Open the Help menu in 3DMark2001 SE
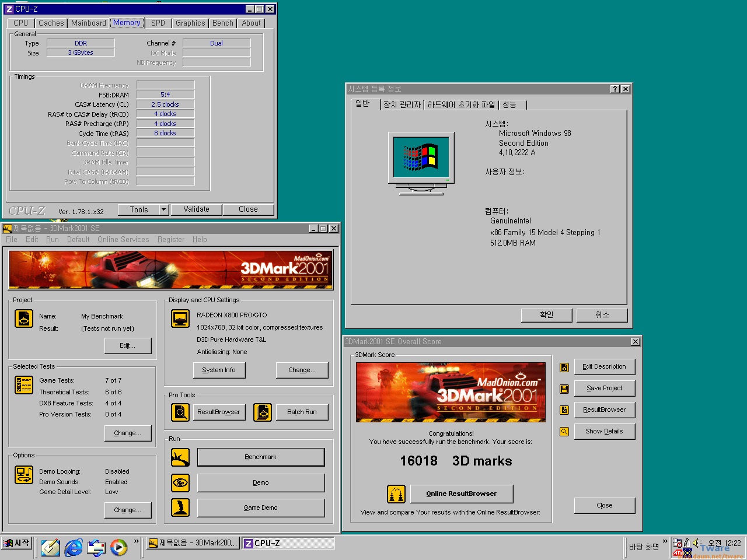This screenshot has width=747, height=560. pyautogui.click(x=200, y=240)
